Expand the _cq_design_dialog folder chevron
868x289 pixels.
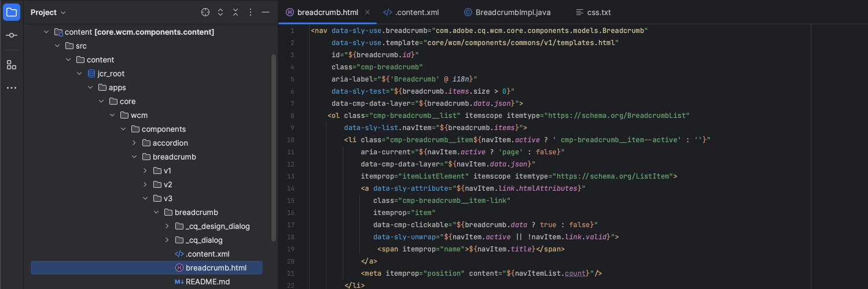pyautogui.click(x=167, y=226)
